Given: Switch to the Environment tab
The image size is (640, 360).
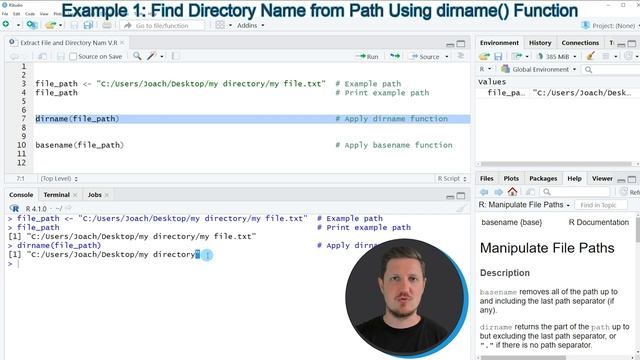Looking at the screenshot, I should pyautogui.click(x=499, y=42).
